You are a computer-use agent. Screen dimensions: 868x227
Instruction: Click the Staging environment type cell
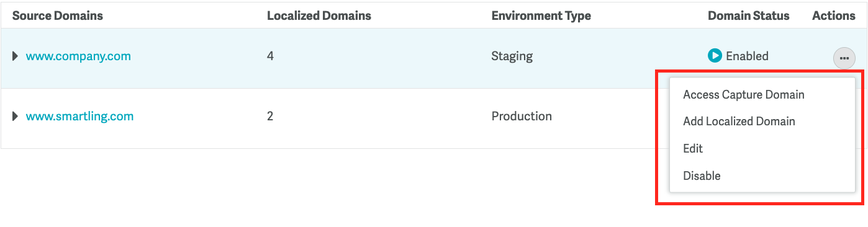512,56
